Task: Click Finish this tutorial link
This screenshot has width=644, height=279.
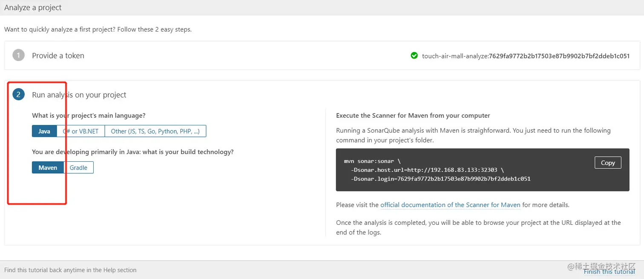Action: tap(609, 271)
